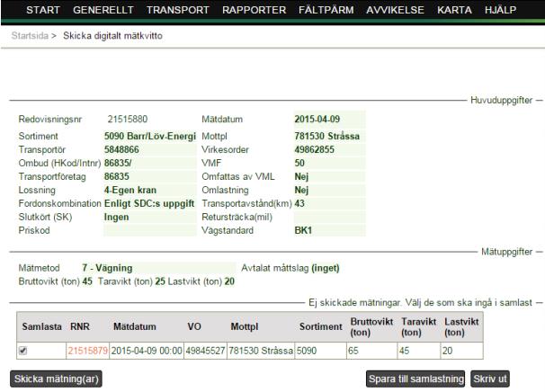Uncheck the Samlasta checkbox for 21515879
This screenshot has width=545, height=392.
23,351
